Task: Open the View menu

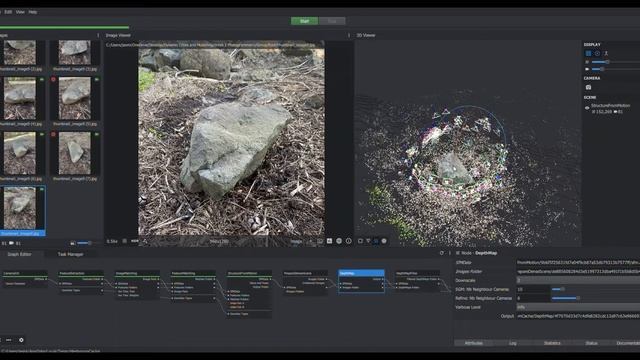Action: pyautogui.click(x=20, y=12)
